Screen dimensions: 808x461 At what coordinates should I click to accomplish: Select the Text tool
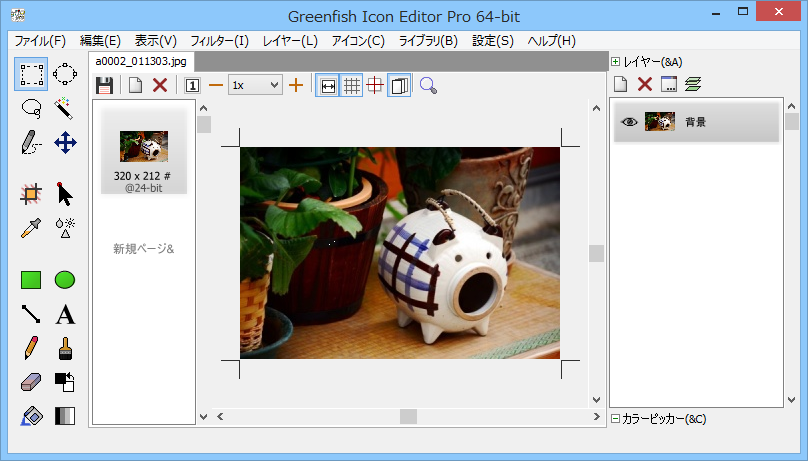click(65, 315)
